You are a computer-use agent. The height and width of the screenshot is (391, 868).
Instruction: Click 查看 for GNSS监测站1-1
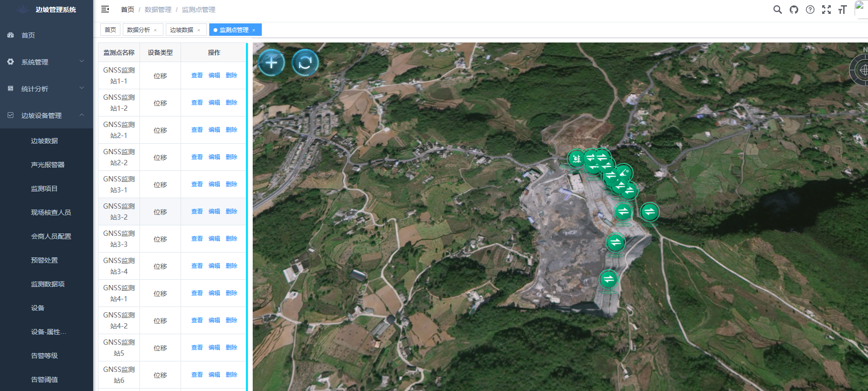(197, 75)
